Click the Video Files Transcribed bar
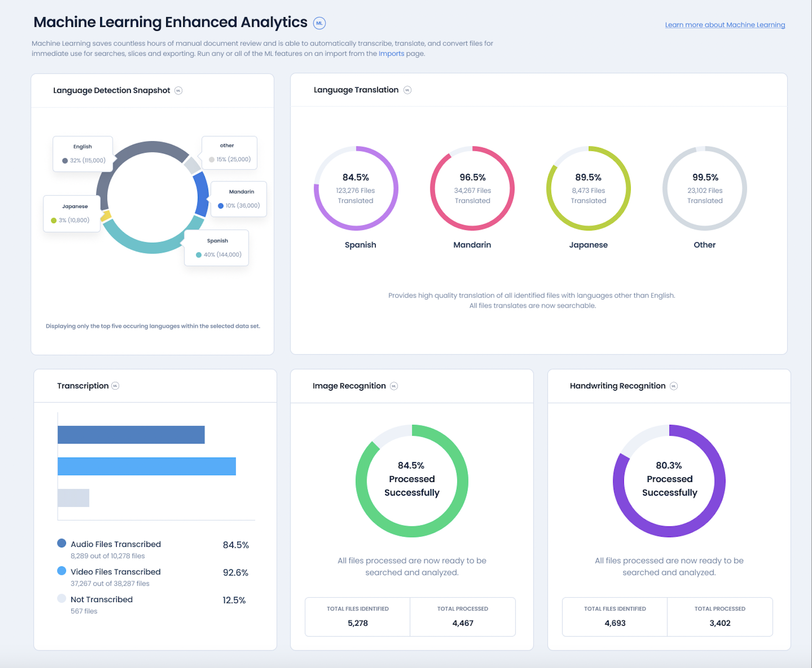812x668 pixels. tap(147, 467)
